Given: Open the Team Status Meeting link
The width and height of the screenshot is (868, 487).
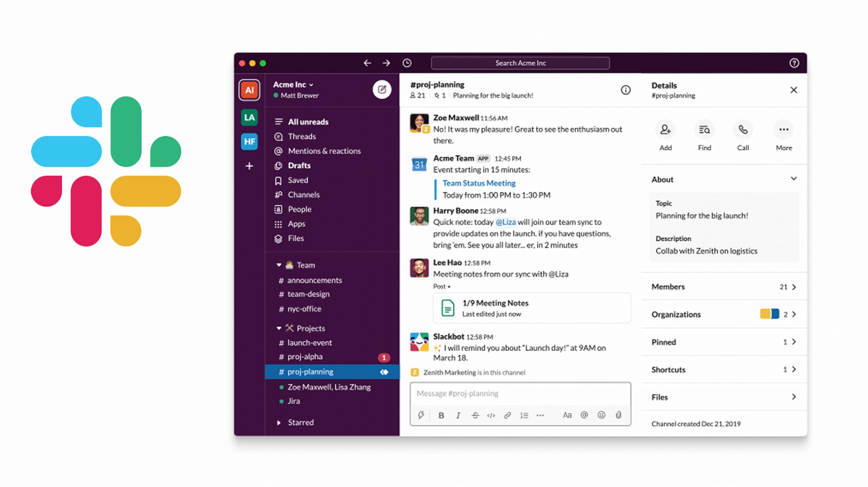Looking at the screenshot, I should click(x=479, y=183).
